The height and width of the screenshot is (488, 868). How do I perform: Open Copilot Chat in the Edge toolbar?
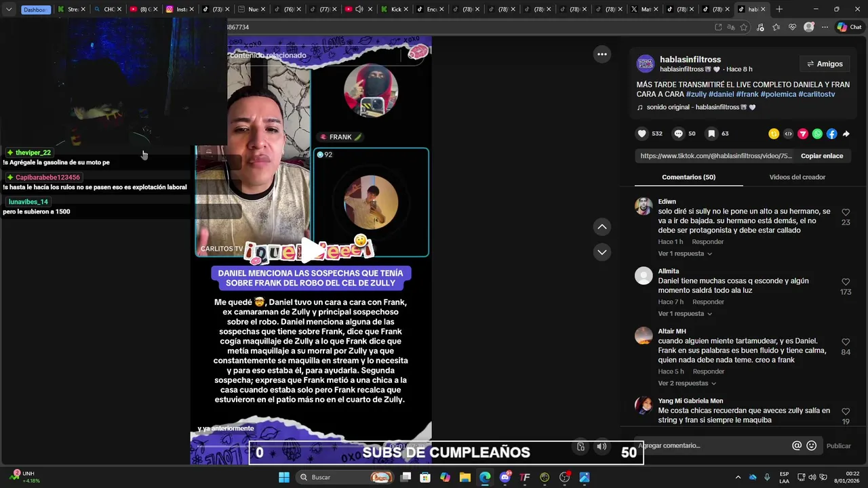[848, 27]
